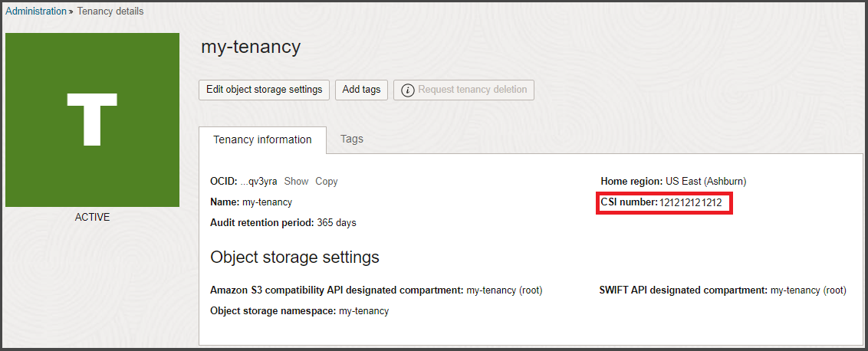
Task: Click the Audit retention period 365 days value
Action: click(x=336, y=223)
